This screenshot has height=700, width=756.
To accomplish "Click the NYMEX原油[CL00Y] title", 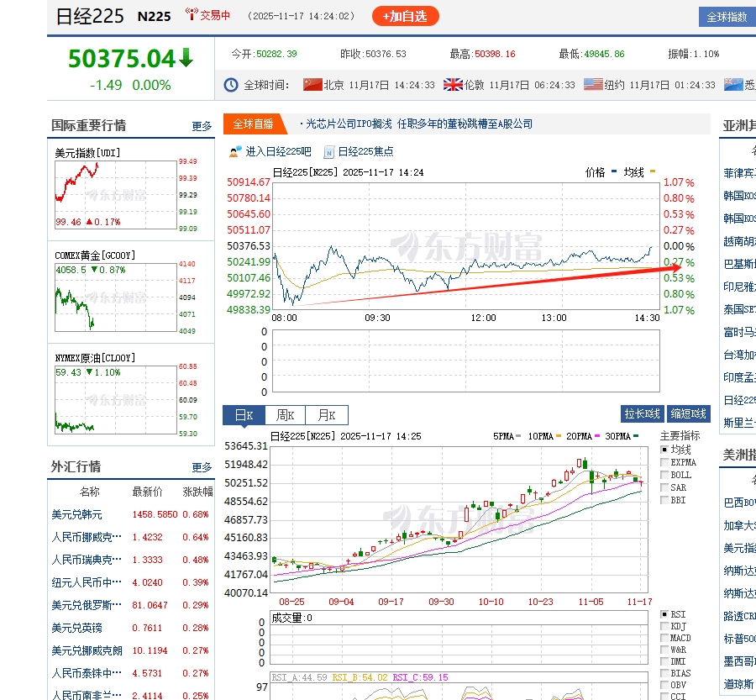I will click(95, 358).
